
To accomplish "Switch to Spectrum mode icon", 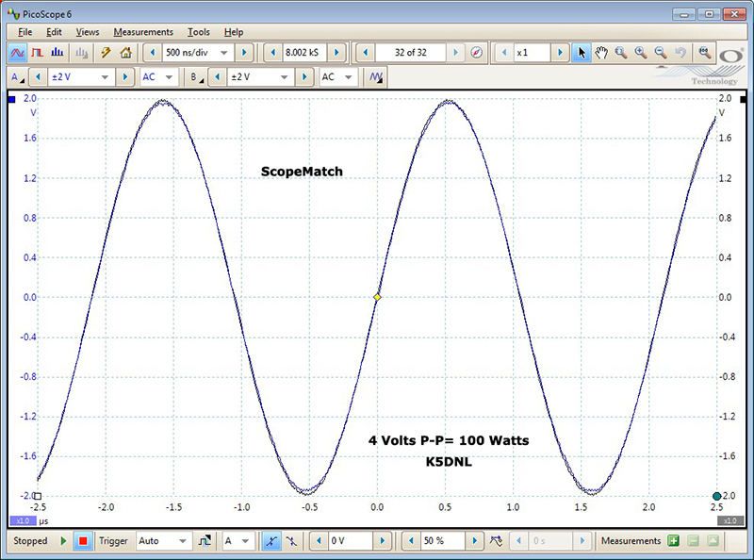I will [58, 53].
